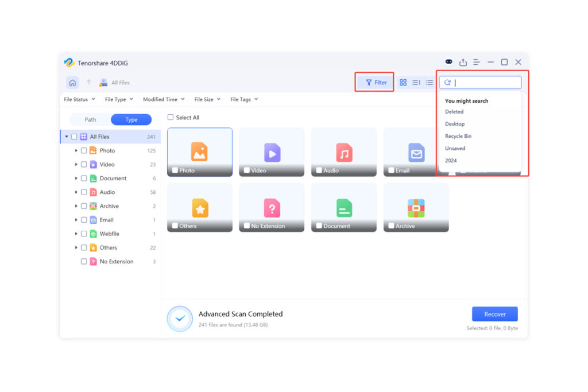
Task: Open the Filter panel
Action: pos(374,82)
